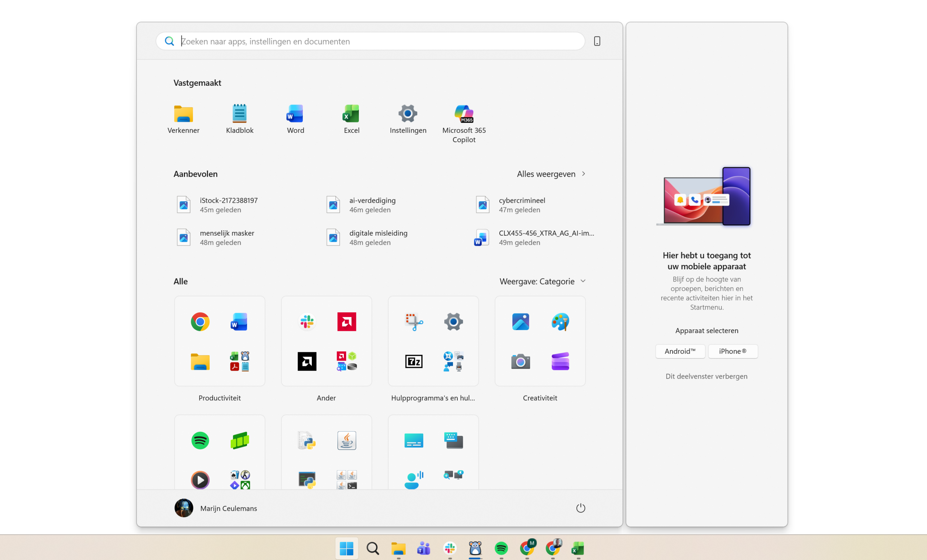Screen dimensions: 927x560
Task: Select Android device button
Action: 680,351
